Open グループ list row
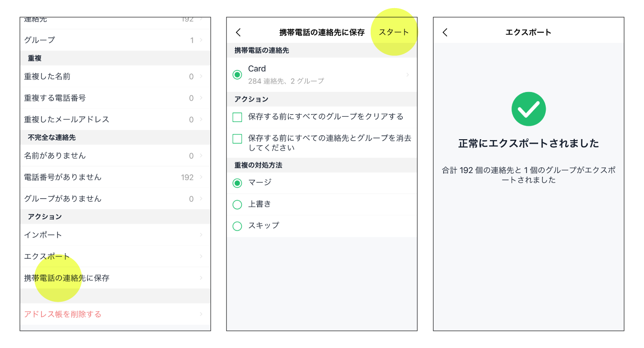Screen dimensions: 644x348 click(114, 40)
